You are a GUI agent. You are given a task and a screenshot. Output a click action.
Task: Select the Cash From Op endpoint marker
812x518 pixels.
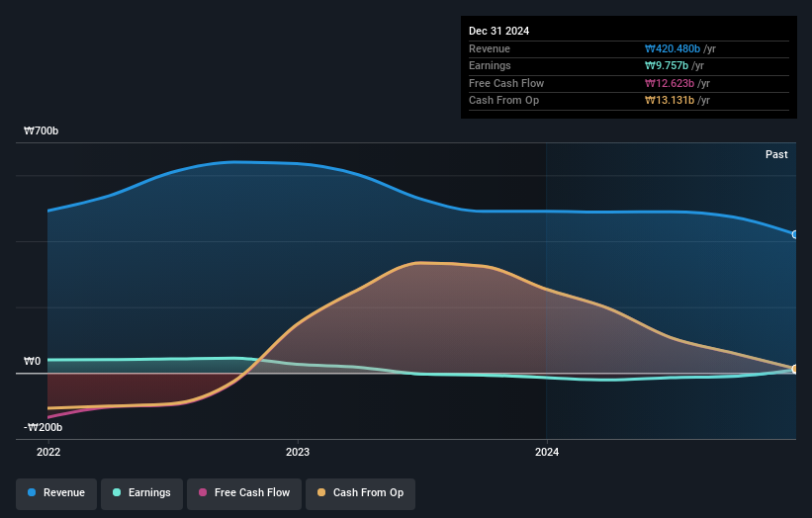[x=795, y=369]
